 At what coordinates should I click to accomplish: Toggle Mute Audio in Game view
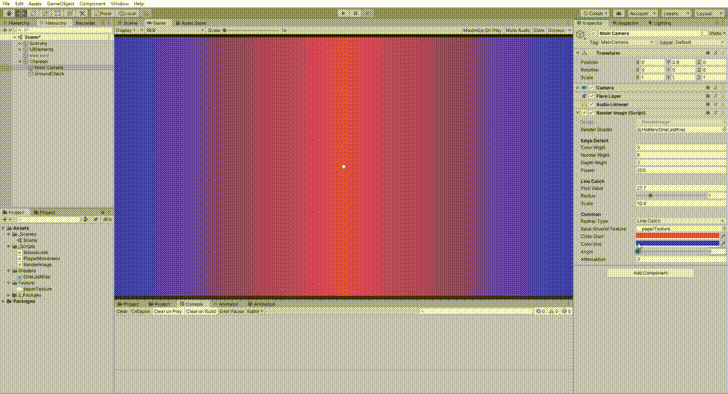[518, 30]
